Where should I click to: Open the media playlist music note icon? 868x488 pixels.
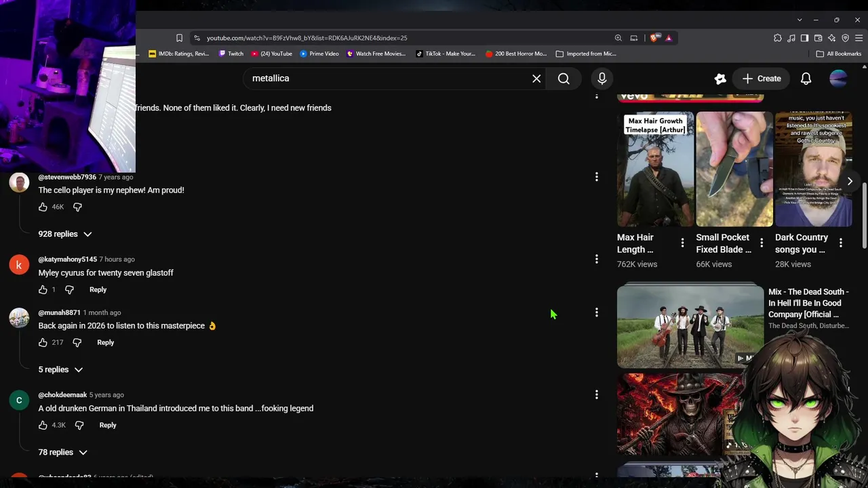pyautogui.click(x=791, y=38)
